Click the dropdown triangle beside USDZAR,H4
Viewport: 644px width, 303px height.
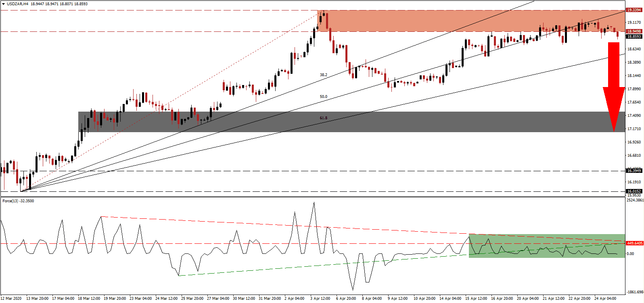coord(3,4)
